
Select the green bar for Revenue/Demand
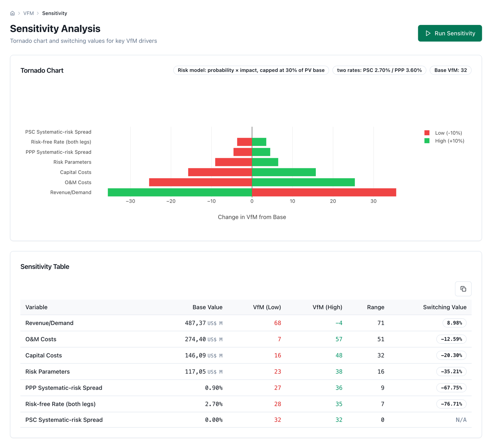click(180, 192)
